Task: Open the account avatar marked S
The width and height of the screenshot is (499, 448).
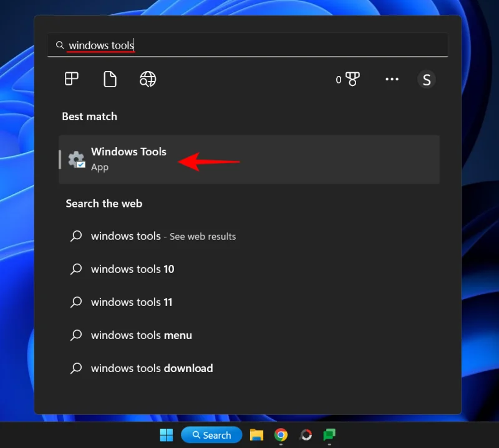Action: coord(427,79)
